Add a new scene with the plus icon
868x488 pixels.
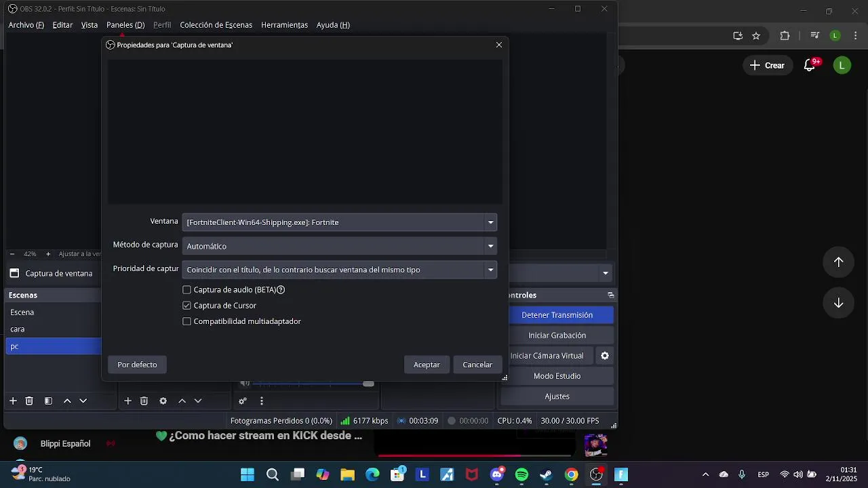point(13,401)
